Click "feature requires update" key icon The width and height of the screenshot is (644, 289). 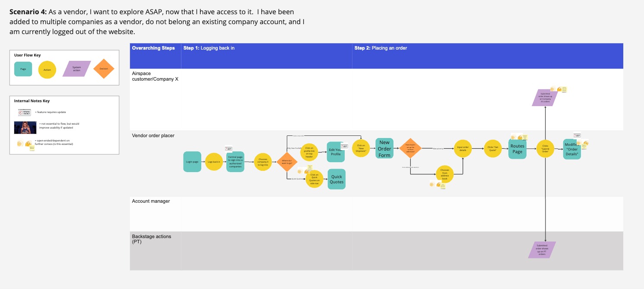click(24, 112)
